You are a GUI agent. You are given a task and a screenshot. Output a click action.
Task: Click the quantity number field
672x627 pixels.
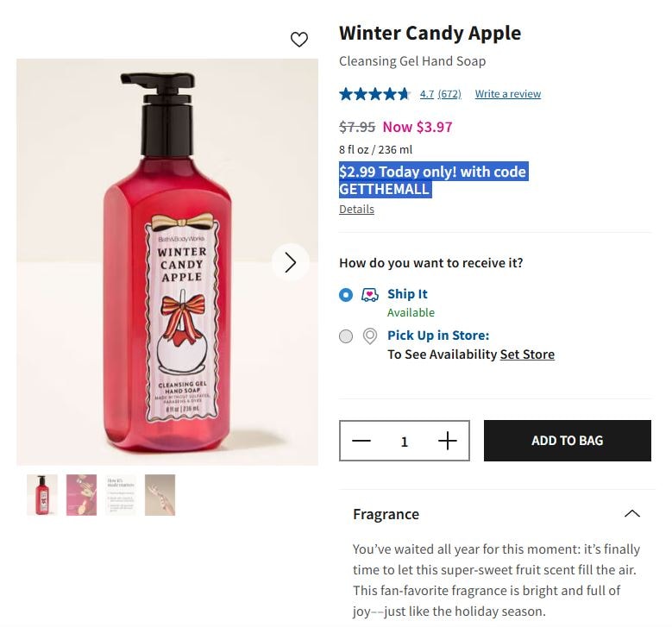point(404,442)
